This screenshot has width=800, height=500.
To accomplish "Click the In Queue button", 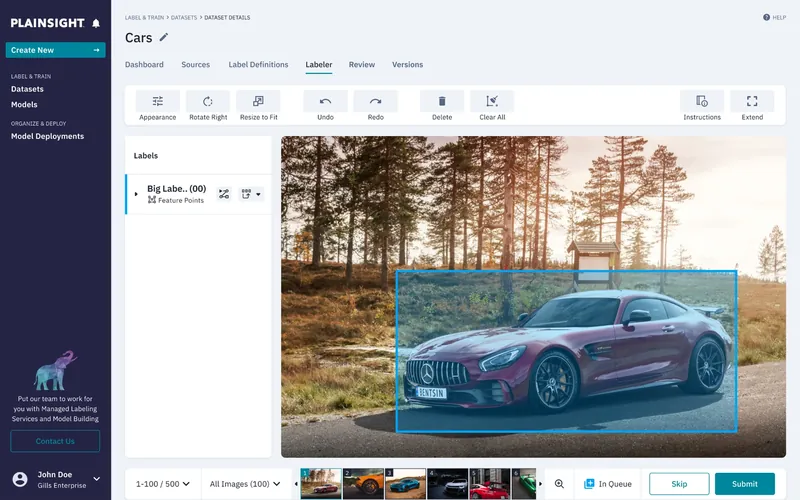I will pyautogui.click(x=608, y=484).
